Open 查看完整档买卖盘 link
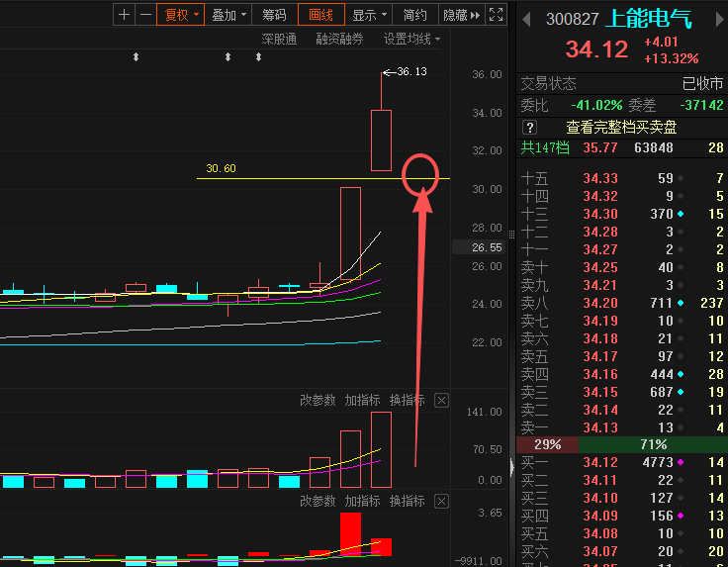This screenshot has height=567, width=728. coord(621,127)
